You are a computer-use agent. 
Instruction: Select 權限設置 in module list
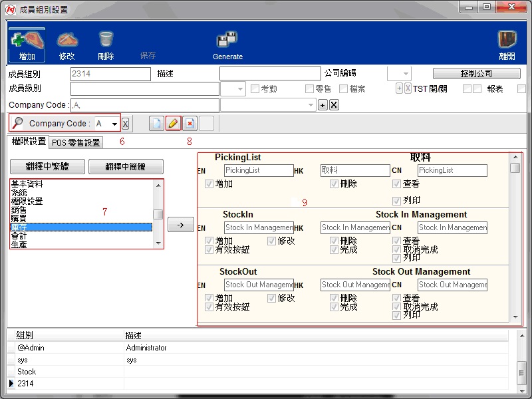coord(81,201)
